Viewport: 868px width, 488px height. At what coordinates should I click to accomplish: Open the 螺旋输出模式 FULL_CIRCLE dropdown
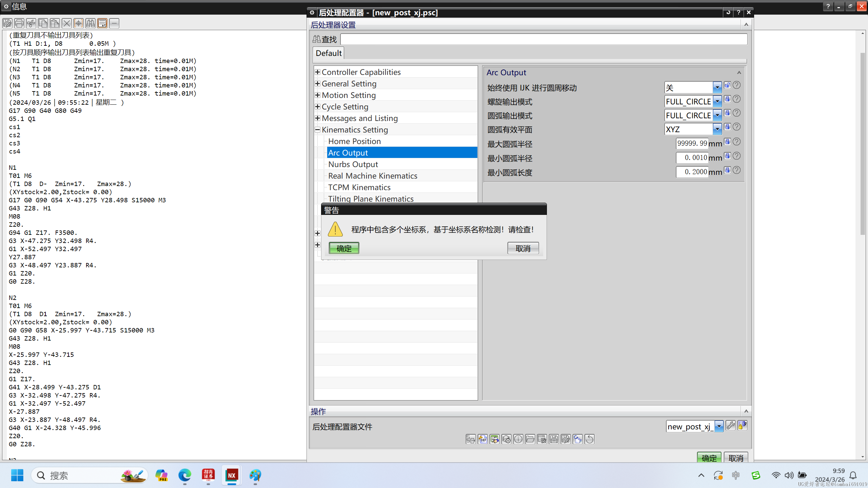click(x=717, y=102)
